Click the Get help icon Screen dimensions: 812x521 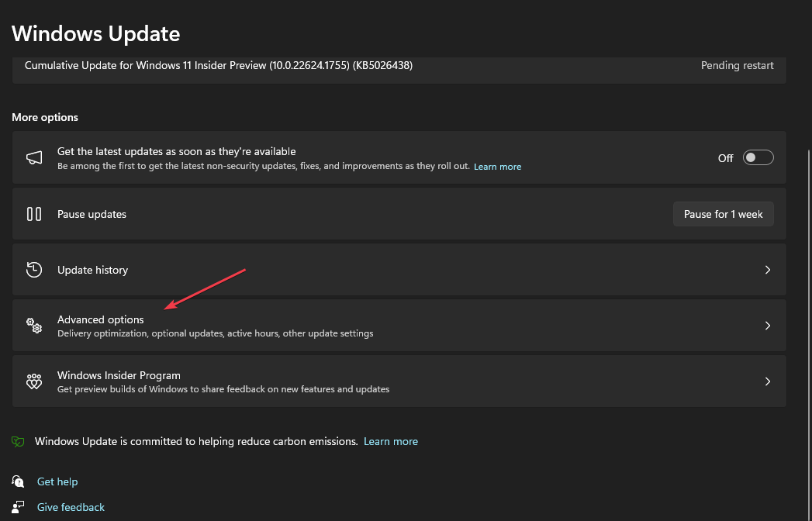coord(18,482)
